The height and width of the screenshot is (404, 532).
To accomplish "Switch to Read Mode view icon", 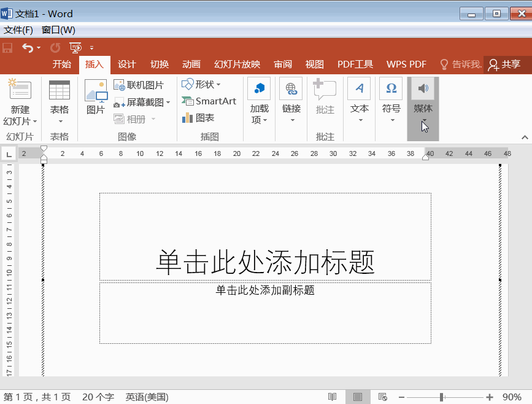I will tap(332, 397).
